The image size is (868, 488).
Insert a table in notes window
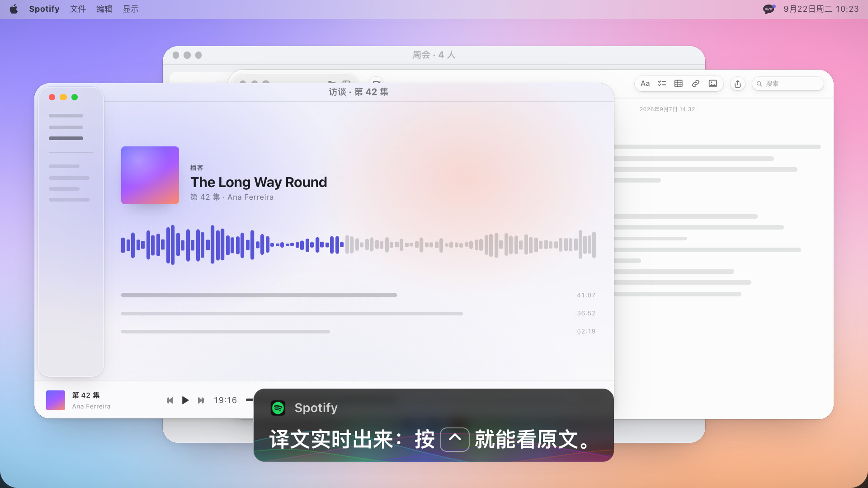point(679,84)
